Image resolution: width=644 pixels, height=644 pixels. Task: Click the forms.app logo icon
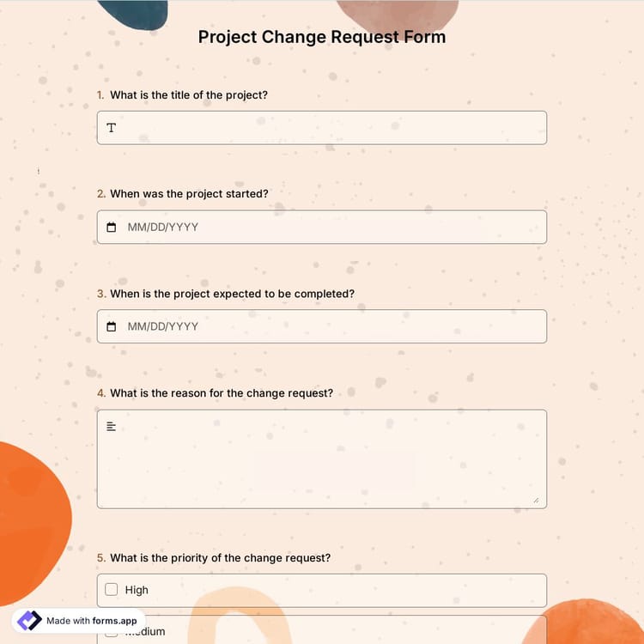tap(29, 621)
